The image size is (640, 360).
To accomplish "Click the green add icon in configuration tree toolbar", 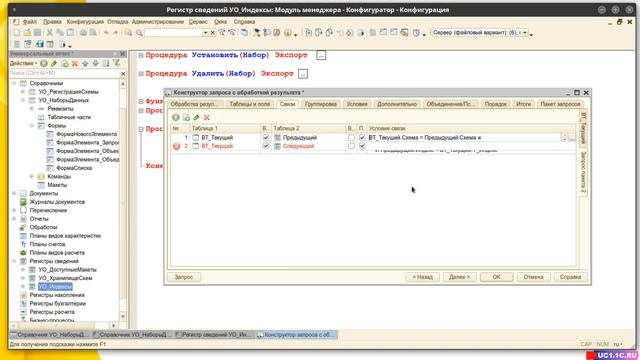I will coord(44,63).
